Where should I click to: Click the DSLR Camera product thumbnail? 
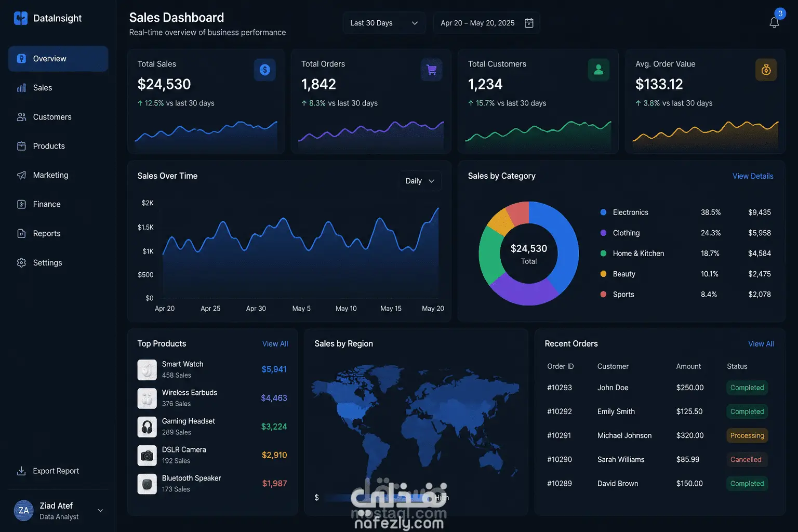(x=147, y=456)
